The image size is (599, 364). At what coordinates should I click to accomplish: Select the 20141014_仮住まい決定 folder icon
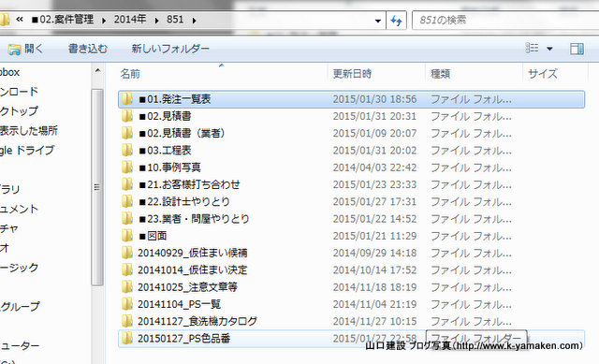(127, 270)
